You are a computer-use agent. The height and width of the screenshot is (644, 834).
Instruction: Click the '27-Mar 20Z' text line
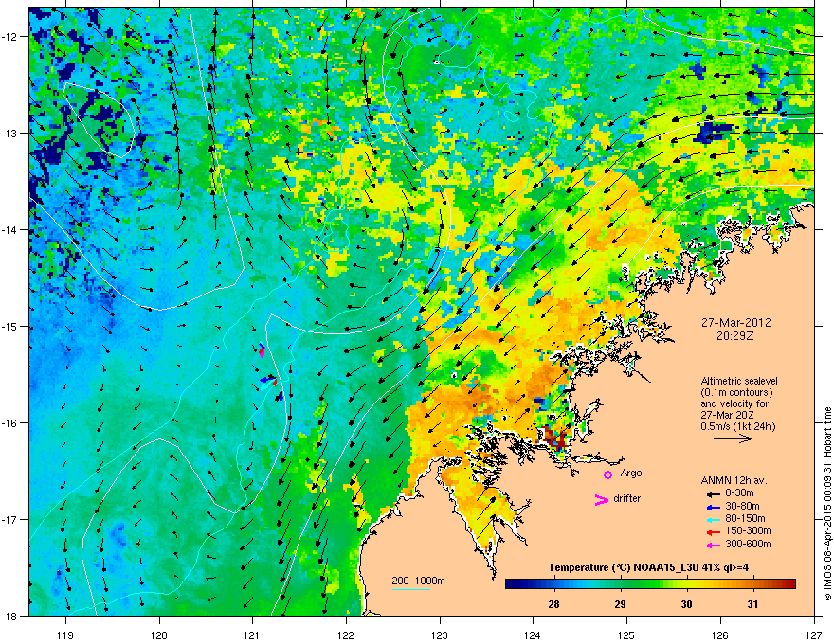[727, 415]
